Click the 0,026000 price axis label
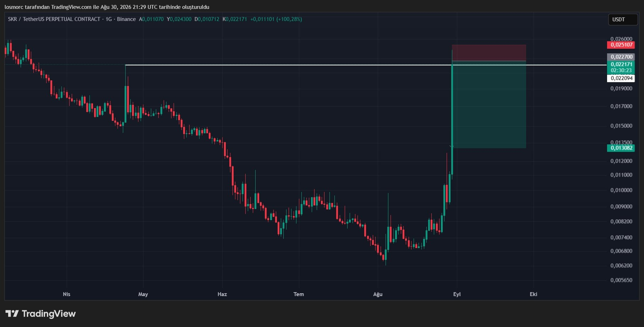The height and width of the screenshot is (327, 644). click(x=621, y=39)
